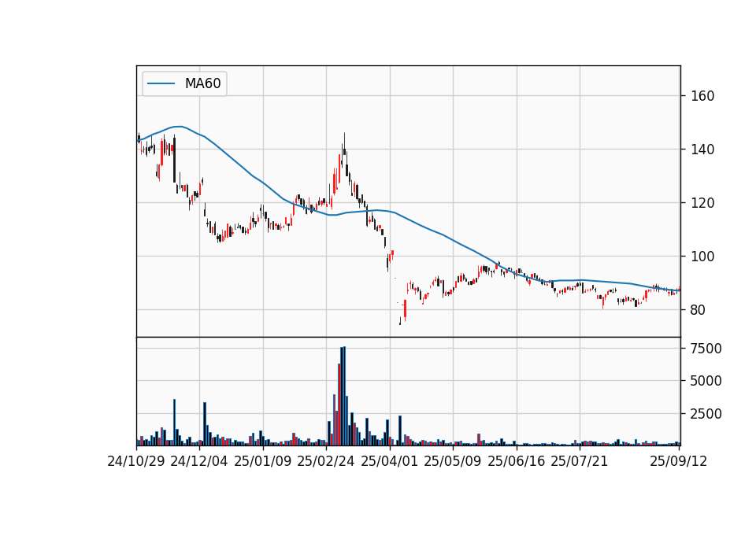Screen dimensions: 756x543
Task: Click the 25/02/24 date label
Action: pyautogui.click(x=326, y=461)
